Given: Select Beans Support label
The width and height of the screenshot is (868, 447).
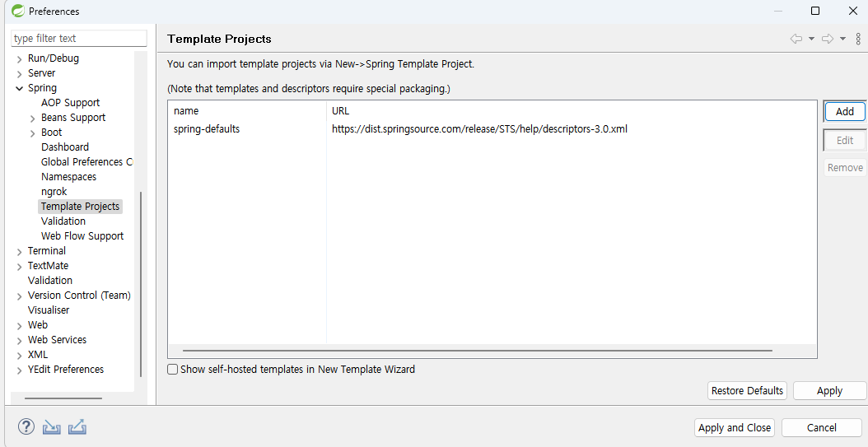Looking at the screenshot, I should (73, 117).
